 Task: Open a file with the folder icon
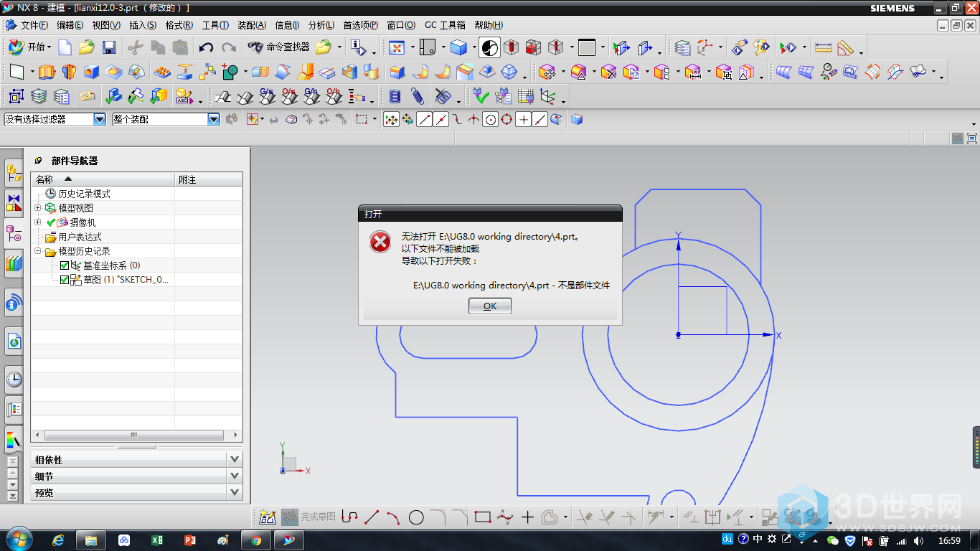coord(87,47)
